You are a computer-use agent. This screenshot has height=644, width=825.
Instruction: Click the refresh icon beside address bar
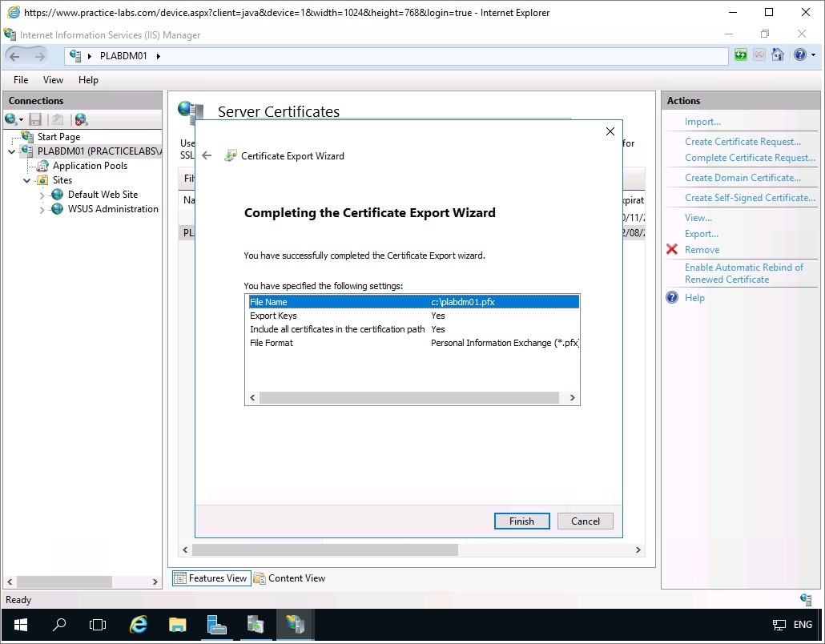pyautogui.click(x=741, y=55)
